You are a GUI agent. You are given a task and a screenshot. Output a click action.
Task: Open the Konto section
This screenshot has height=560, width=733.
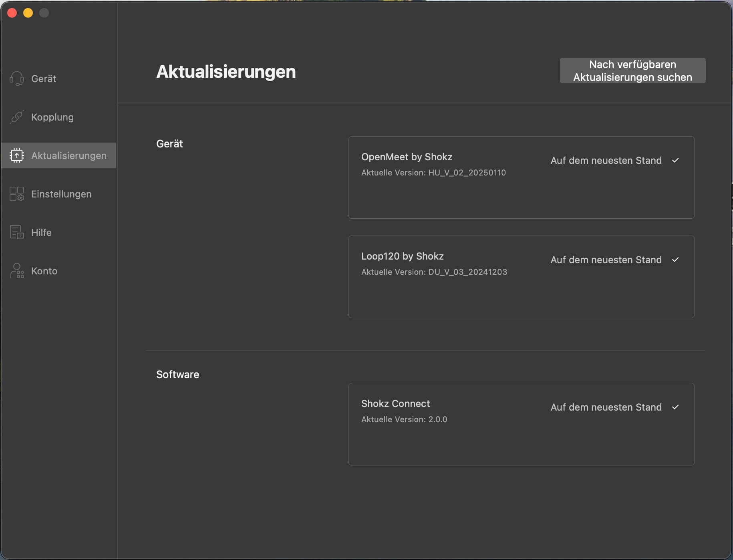coord(58,271)
